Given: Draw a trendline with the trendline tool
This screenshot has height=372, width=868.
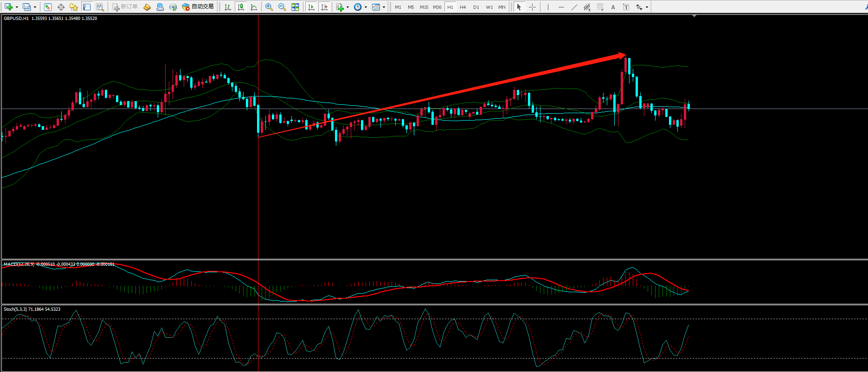Looking at the screenshot, I should 574,7.
